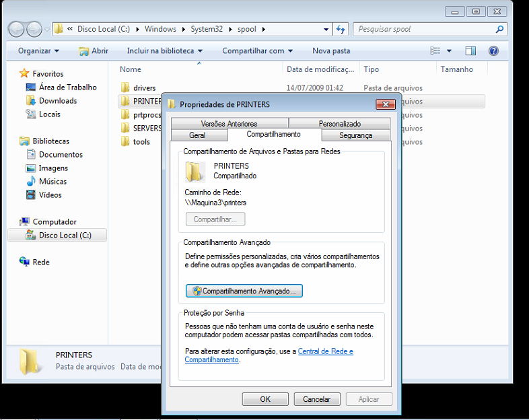
Task: Click the date 14/07/2009 01:42
Action: [x=314, y=87]
